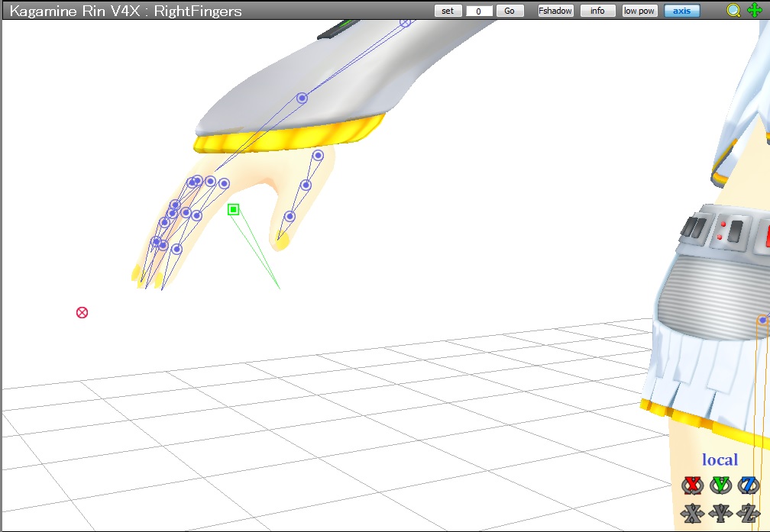
Task: Switch the local coordinate mode label
Action: (720, 459)
